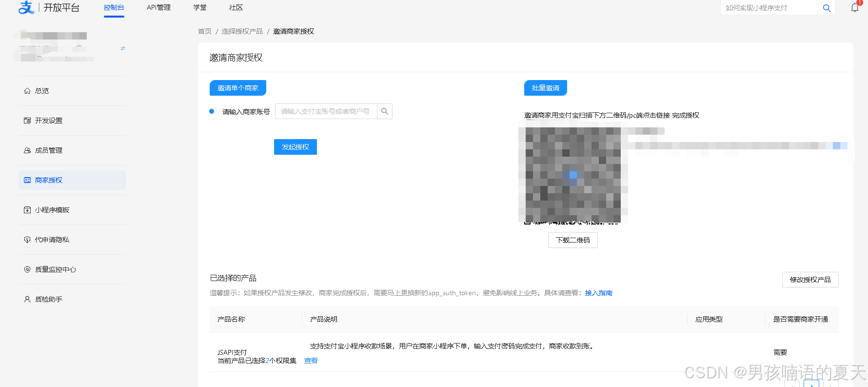Screen dimensions: 868x387
Task: Click the 小程序模板 sidebar icon
Action: point(27,210)
